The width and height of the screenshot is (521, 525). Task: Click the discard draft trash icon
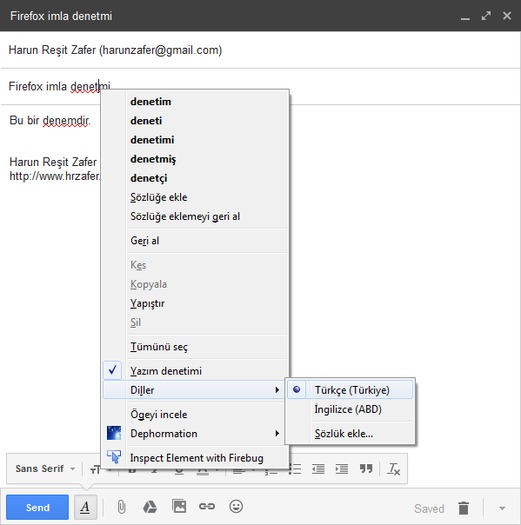[x=463, y=508]
